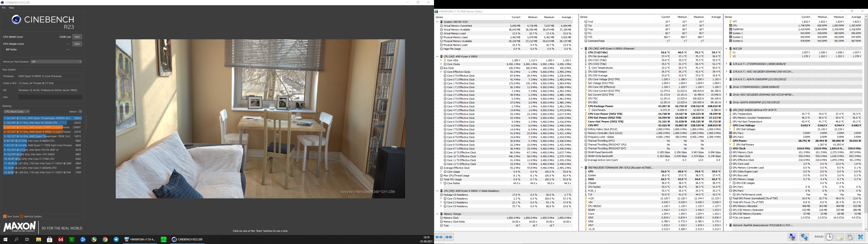Click the empty Info input field
The width and height of the screenshot is (868, 244).
(x=50, y=97)
